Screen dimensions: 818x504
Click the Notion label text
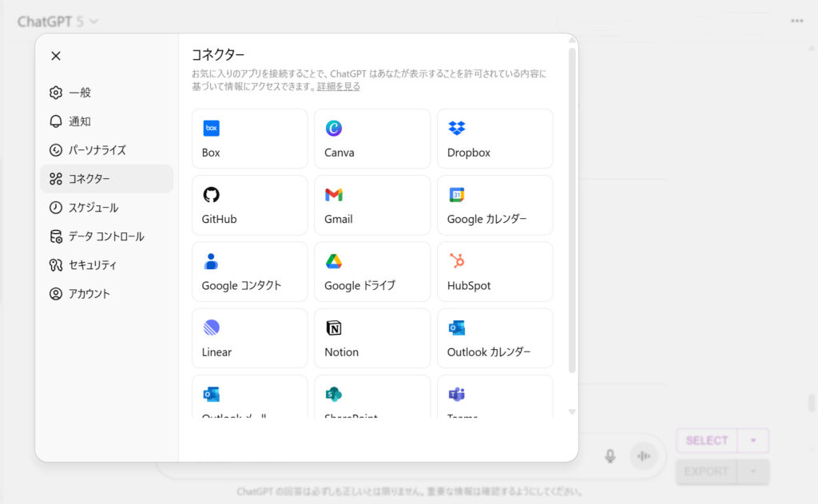(x=341, y=352)
